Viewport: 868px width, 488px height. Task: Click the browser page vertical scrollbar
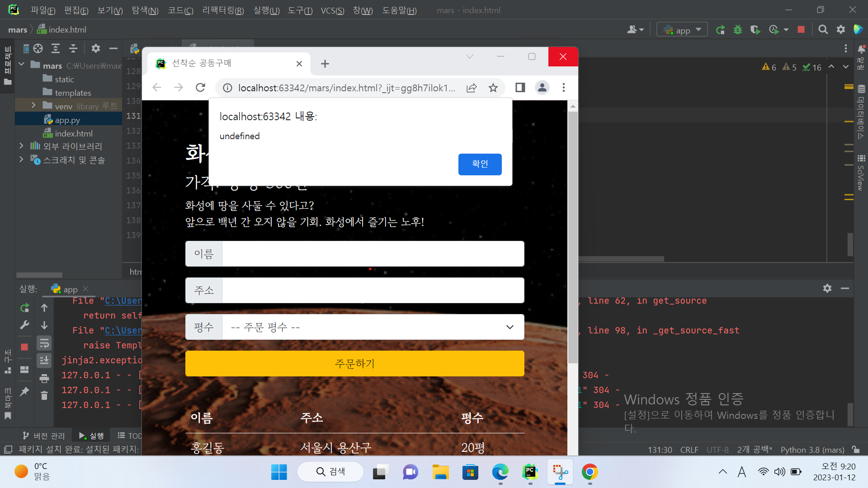click(x=573, y=237)
